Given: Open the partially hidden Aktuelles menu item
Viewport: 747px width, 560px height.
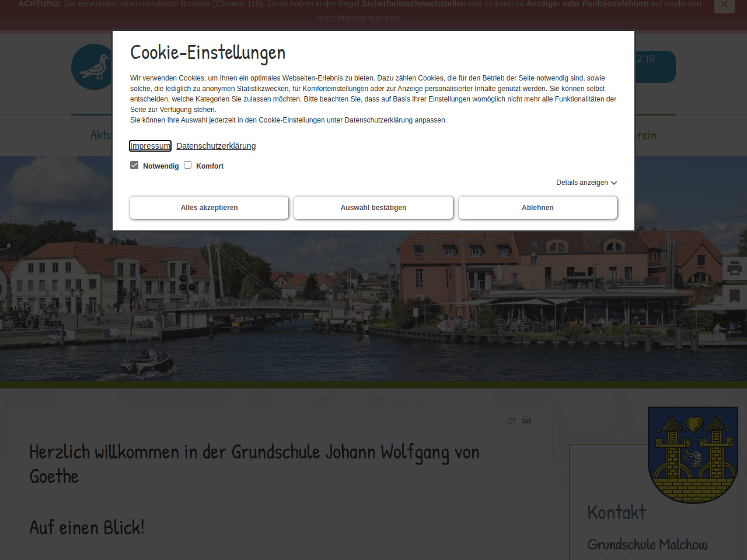Looking at the screenshot, I should coord(100,135).
